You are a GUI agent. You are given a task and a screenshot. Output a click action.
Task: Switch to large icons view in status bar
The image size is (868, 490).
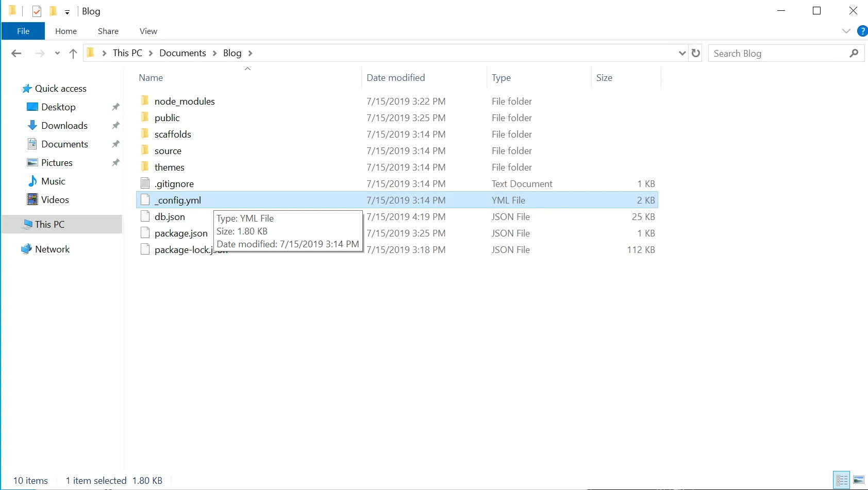click(x=858, y=480)
